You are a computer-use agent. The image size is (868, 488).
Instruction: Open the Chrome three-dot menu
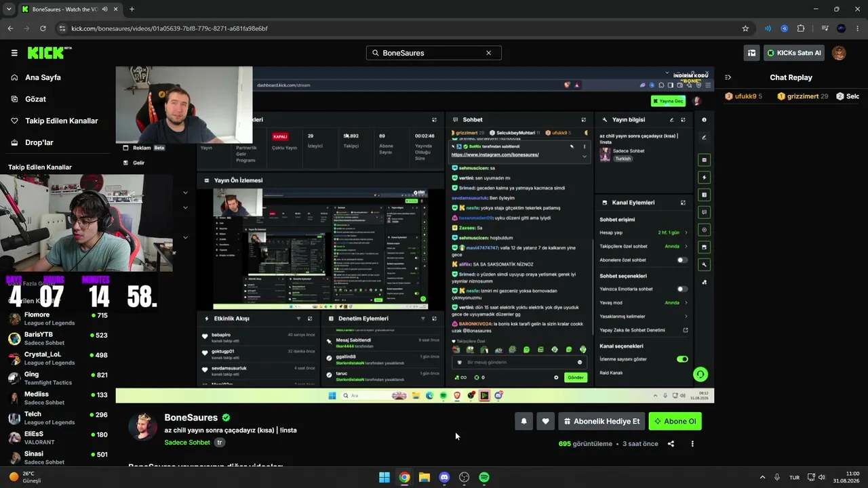point(857,28)
